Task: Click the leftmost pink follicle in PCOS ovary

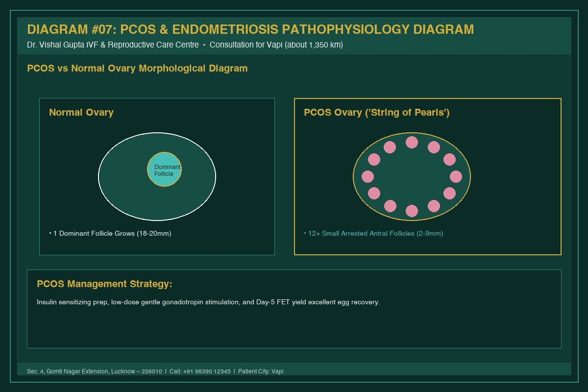Action: tap(367, 176)
